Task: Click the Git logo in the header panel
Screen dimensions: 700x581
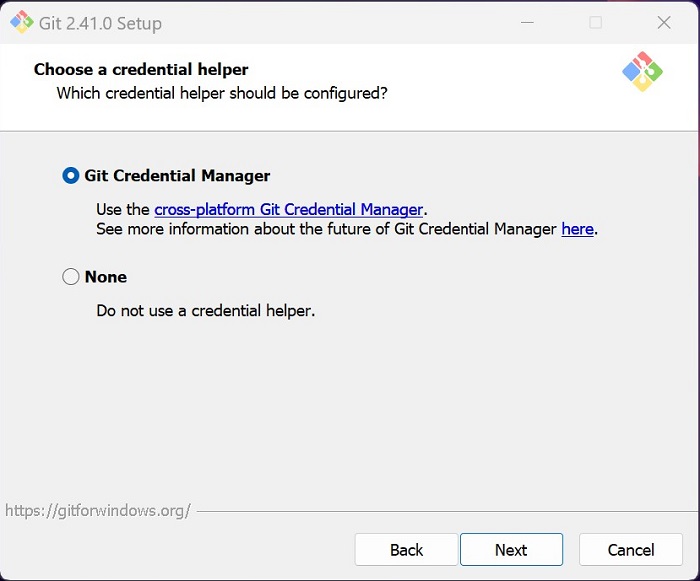Action: point(642,71)
